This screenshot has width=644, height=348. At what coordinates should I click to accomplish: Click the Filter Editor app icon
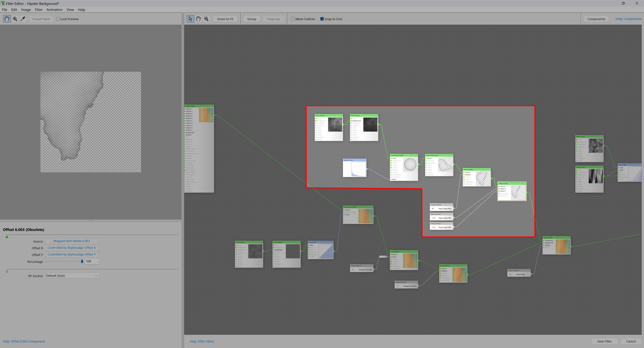tap(3, 3)
